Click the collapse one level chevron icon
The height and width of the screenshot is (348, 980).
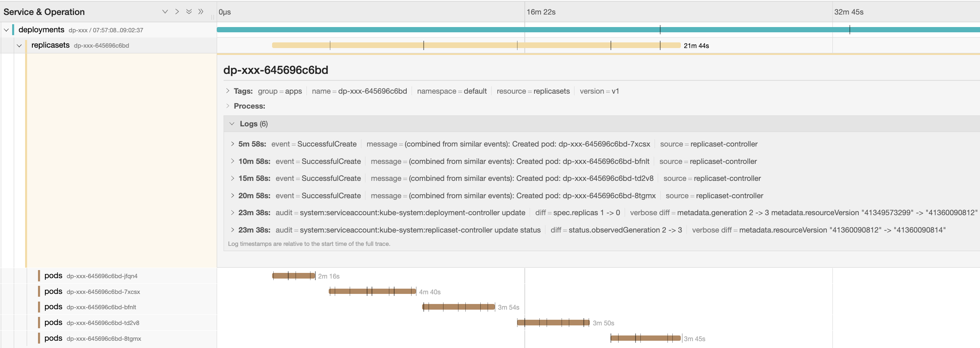coord(177,12)
